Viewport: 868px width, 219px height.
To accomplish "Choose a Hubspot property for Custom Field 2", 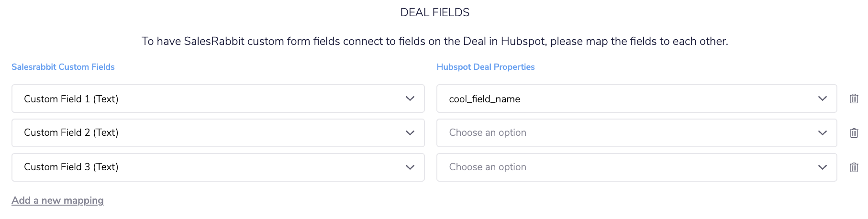I will [637, 133].
